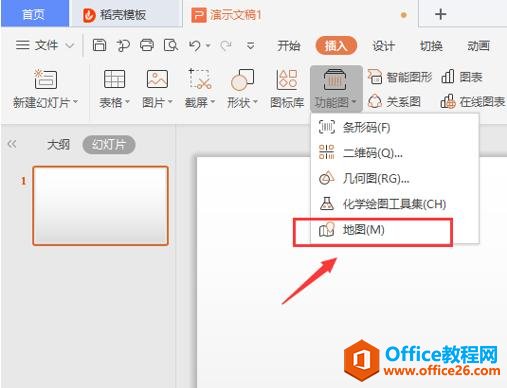Click the Redo arrow icon
The image size is (507, 388).
click(x=226, y=45)
